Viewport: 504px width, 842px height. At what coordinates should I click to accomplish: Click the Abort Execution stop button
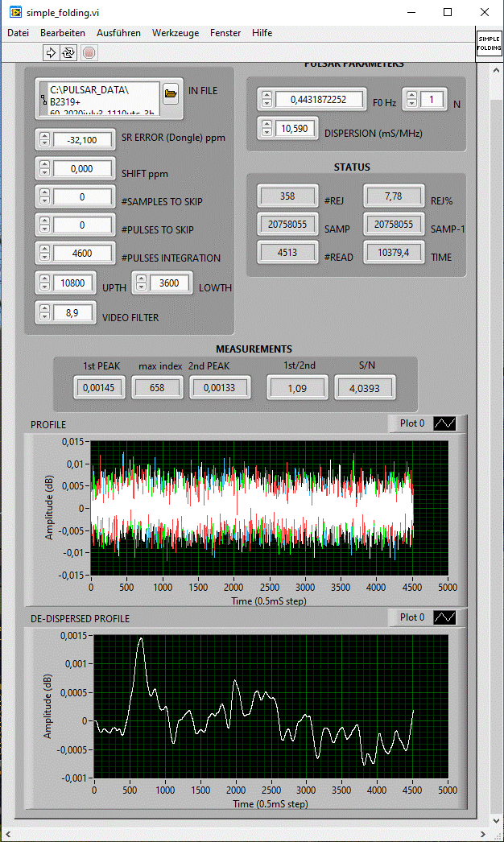click(x=89, y=52)
